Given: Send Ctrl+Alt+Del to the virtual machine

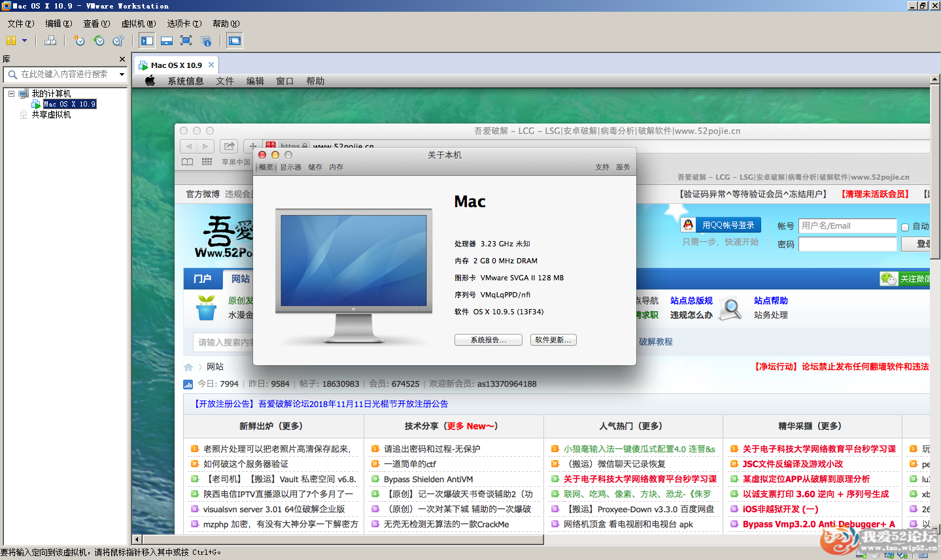Looking at the screenshot, I should (x=50, y=41).
